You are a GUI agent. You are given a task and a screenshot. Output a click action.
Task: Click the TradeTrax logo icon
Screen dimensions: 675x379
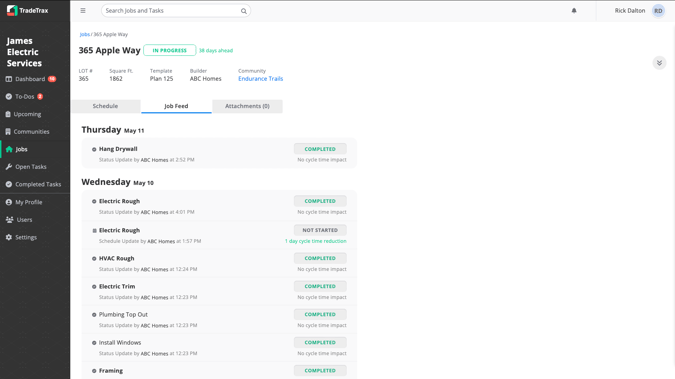click(x=12, y=10)
